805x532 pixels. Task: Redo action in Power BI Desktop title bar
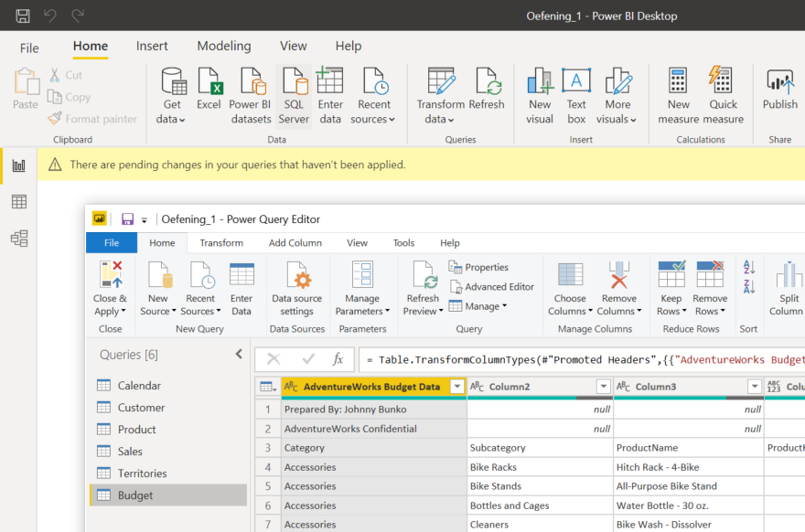pos(78,16)
